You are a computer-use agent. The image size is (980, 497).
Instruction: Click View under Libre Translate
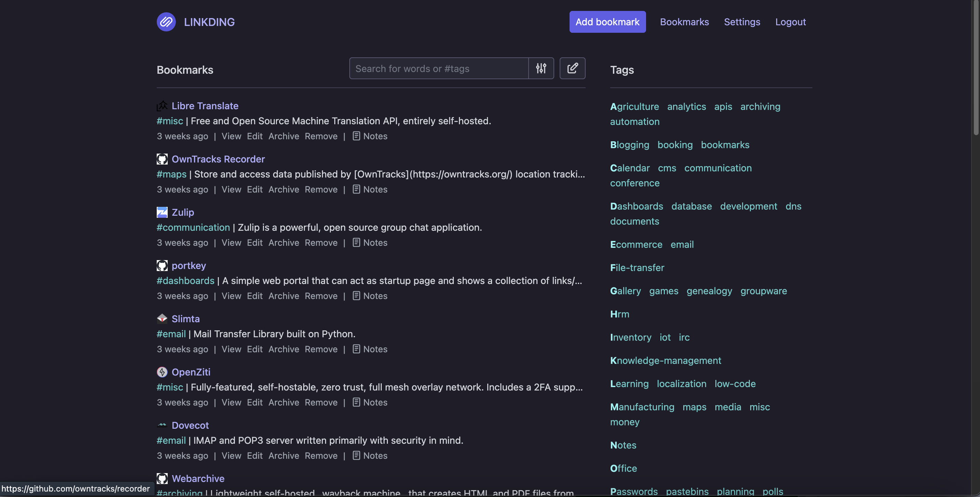[231, 136]
